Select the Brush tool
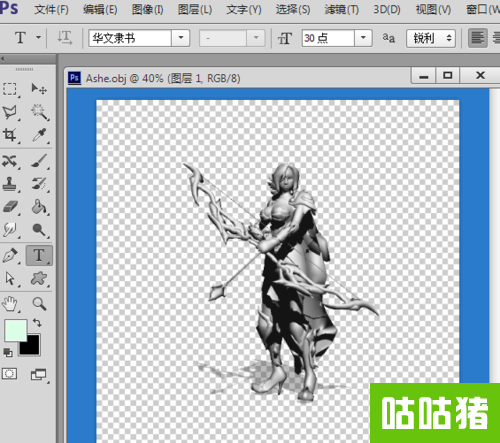The width and height of the screenshot is (500, 443). tap(39, 161)
